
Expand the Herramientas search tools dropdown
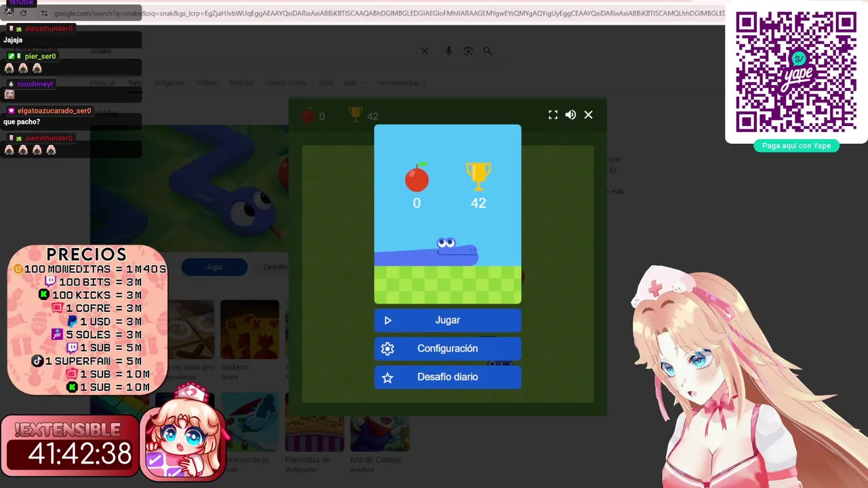pyautogui.click(x=402, y=83)
